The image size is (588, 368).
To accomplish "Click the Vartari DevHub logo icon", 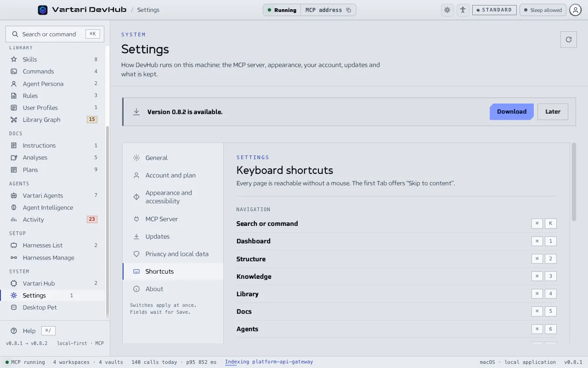I will [x=43, y=10].
